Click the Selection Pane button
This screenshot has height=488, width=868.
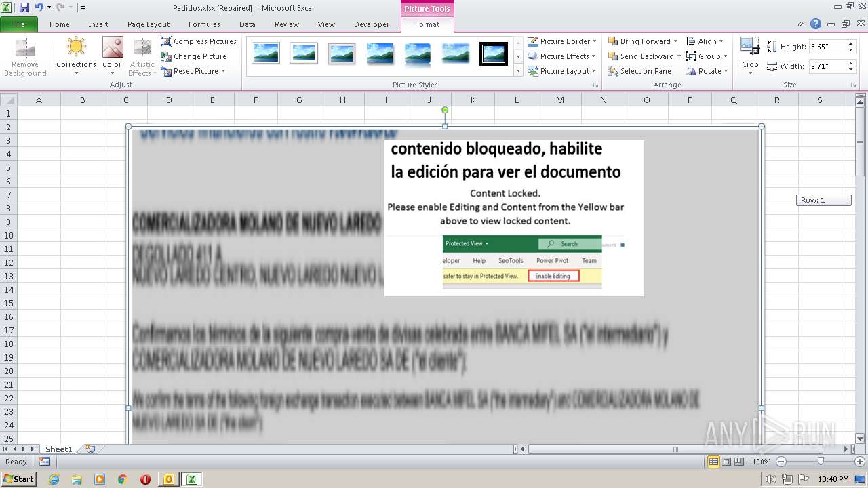pyautogui.click(x=639, y=71)
